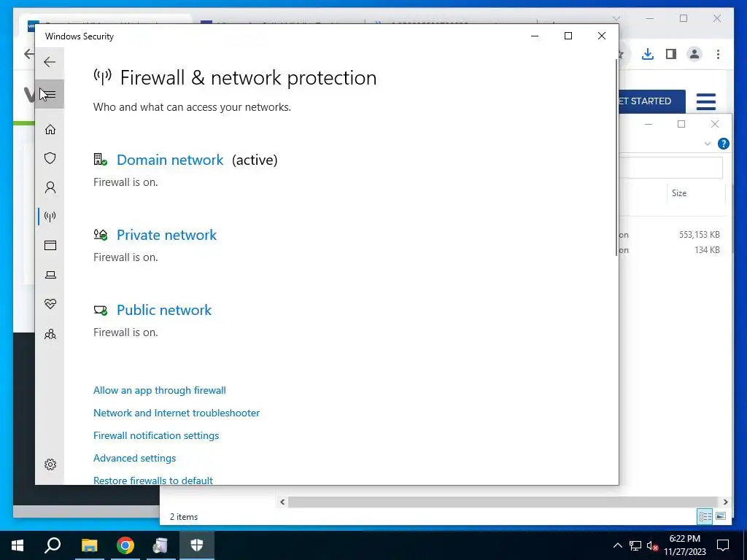Open File Explorer from taskbar
This screenshot has height=560, width=747.
click(x=89, y=545)
